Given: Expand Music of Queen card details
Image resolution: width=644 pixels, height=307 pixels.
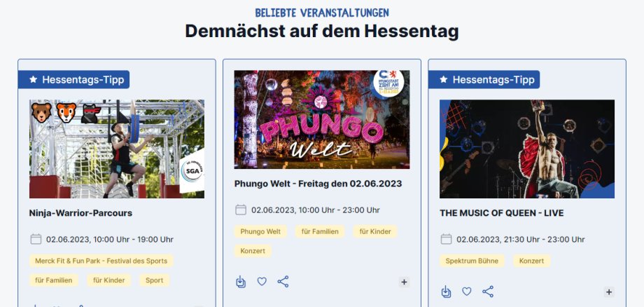Looking at the screenshot, I should (609, 292).
